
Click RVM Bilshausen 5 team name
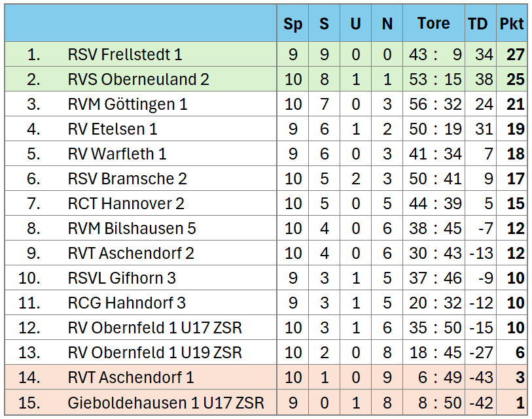(x=132, y=229)
